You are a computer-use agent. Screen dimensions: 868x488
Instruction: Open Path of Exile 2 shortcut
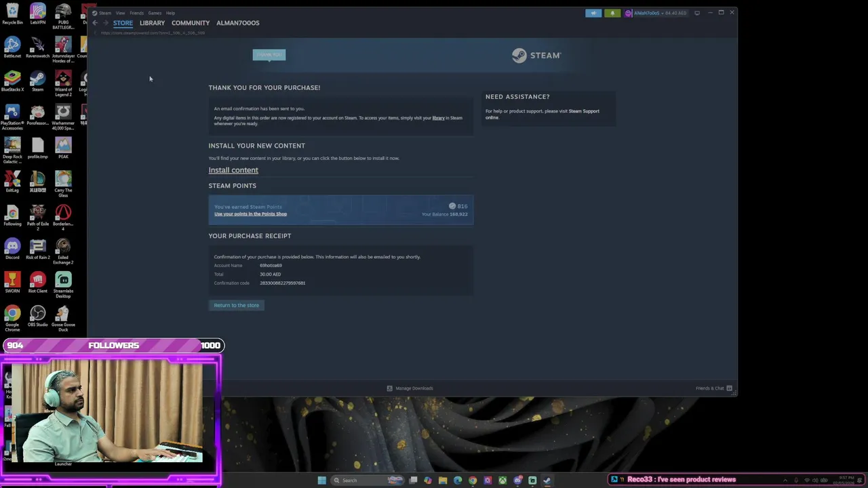[38, 218]
